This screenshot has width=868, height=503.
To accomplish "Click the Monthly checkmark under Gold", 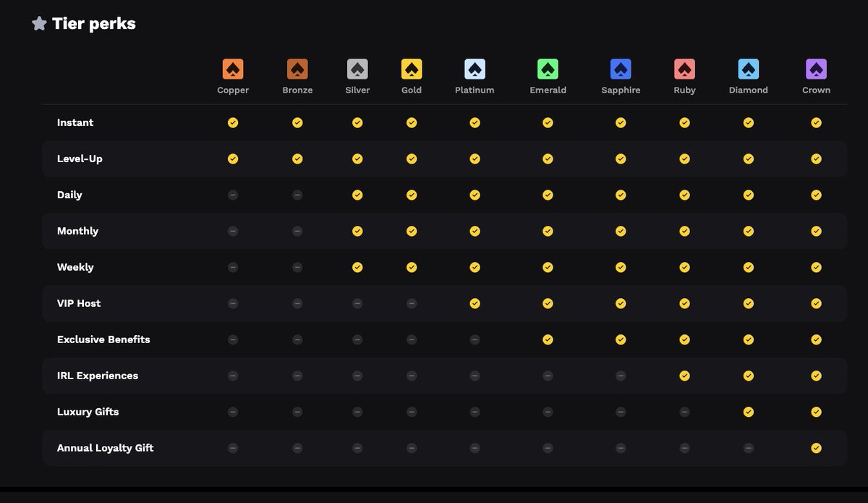I will [x=412, y=232].
